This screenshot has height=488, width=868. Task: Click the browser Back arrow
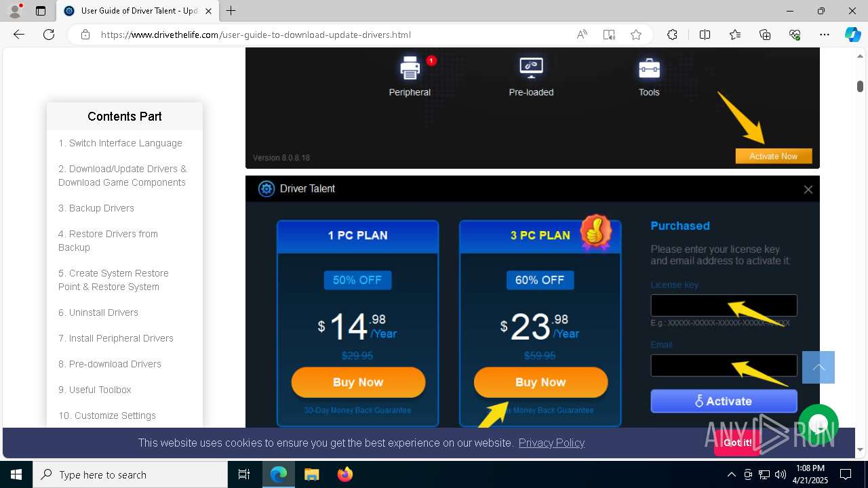click(x=19, y=35)
